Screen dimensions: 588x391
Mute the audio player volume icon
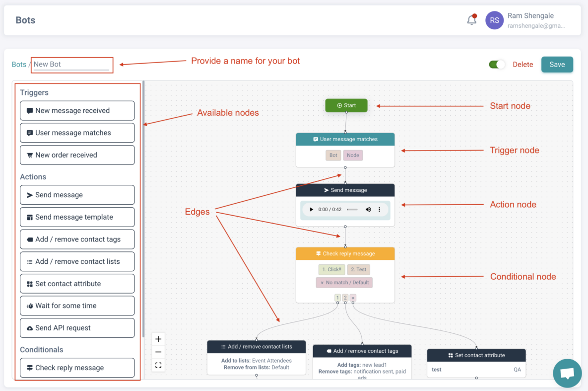pyautogui.click(x=368, y=210)
